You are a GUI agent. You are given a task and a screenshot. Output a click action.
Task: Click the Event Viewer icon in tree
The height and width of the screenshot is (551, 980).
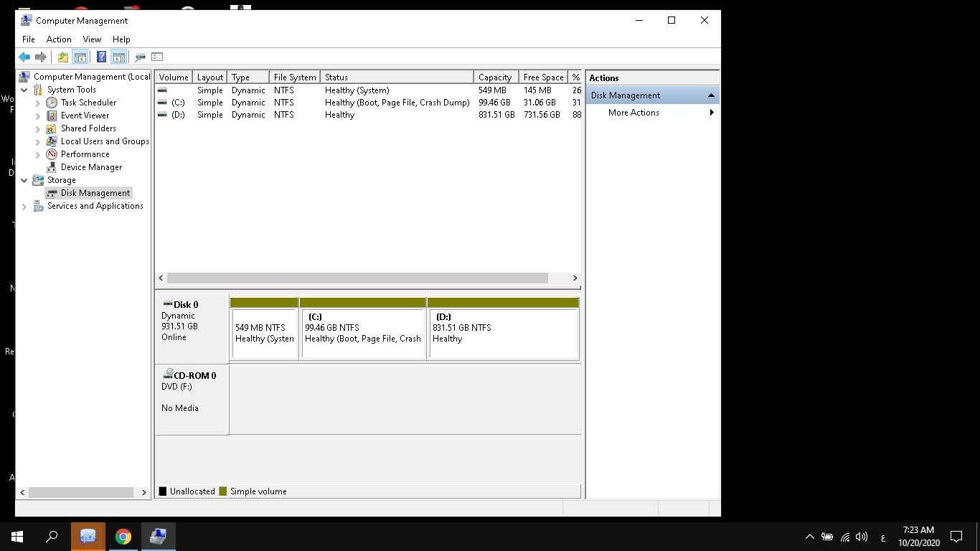pos(52,116)
